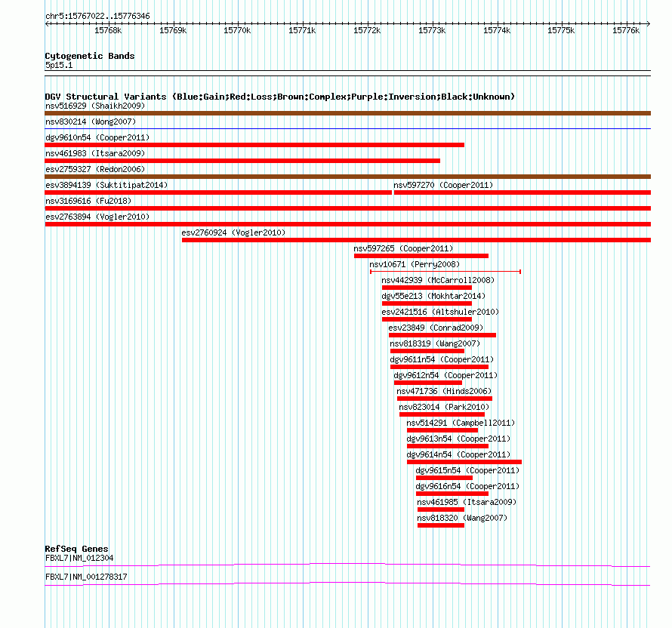Click esv2763894 (Vogler2010) label

[97, 217]
